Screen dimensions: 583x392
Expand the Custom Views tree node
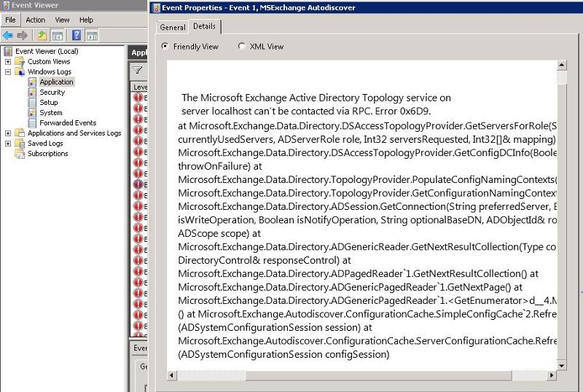click(8, 62)
